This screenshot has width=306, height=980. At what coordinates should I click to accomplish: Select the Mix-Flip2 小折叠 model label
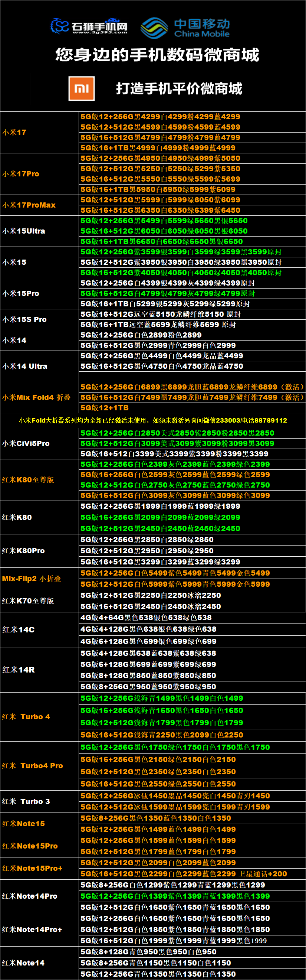coord(32,579)
